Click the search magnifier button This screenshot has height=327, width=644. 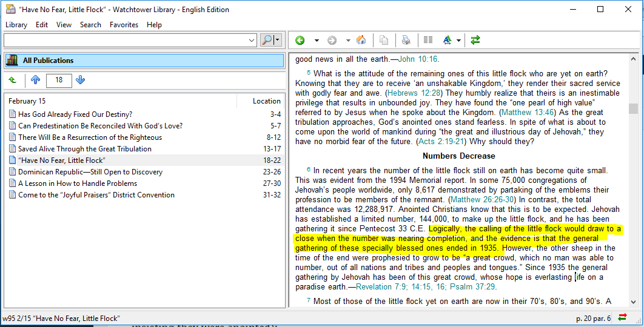(267, 41)
